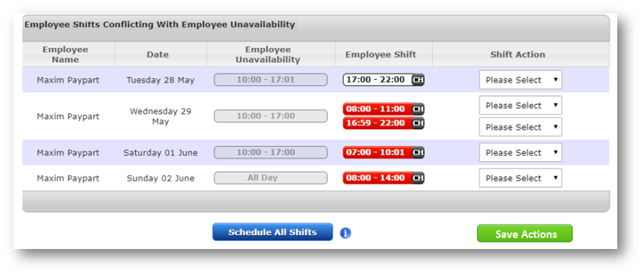Image resolution: width=644 pixels, height=272 pixels.
Task: Select the red 08:00 - 14:00 shift
Action: pos(377,178)
